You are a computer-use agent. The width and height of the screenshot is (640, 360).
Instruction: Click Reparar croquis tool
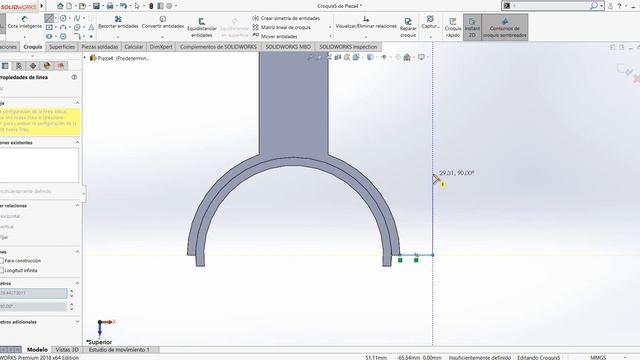[x=408, y=27]
